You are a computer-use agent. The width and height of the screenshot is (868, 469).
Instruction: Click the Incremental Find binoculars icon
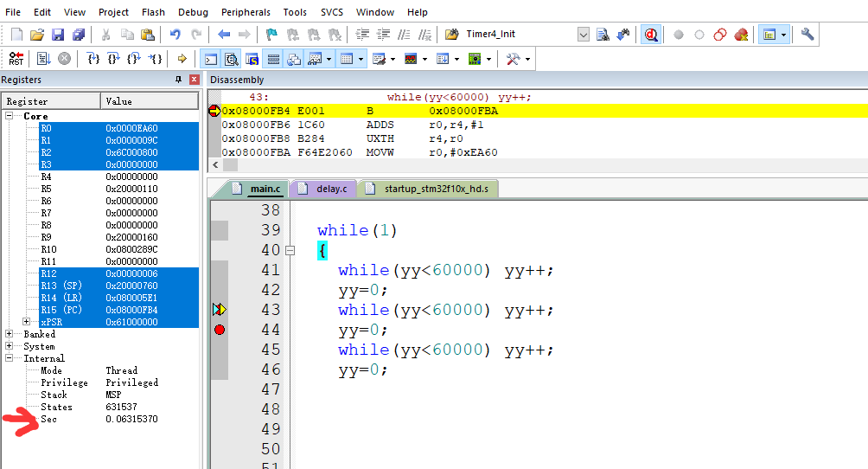[x=623, y=35]
